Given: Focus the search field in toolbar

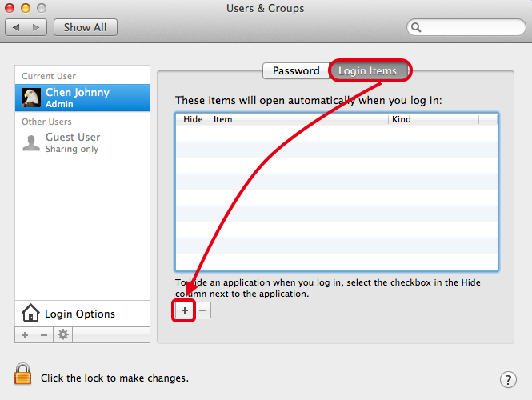Looking at the screenshot, I should click(466, 27).
